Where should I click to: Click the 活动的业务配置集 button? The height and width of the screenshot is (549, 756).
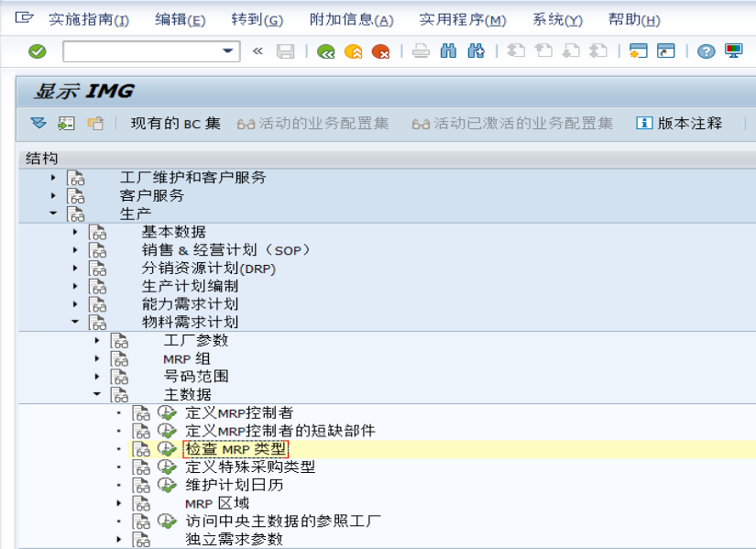[312, 124]
